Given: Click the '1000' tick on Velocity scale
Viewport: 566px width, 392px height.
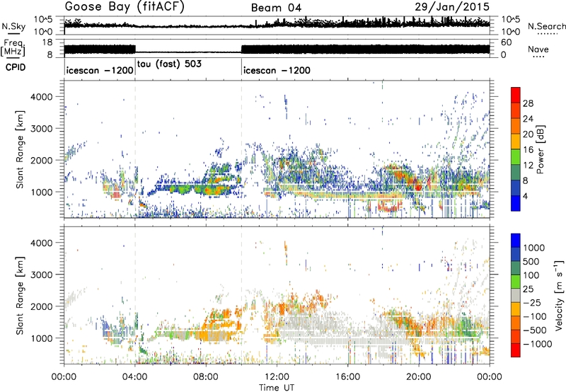Looking at the screenshot, I should 533,248.
